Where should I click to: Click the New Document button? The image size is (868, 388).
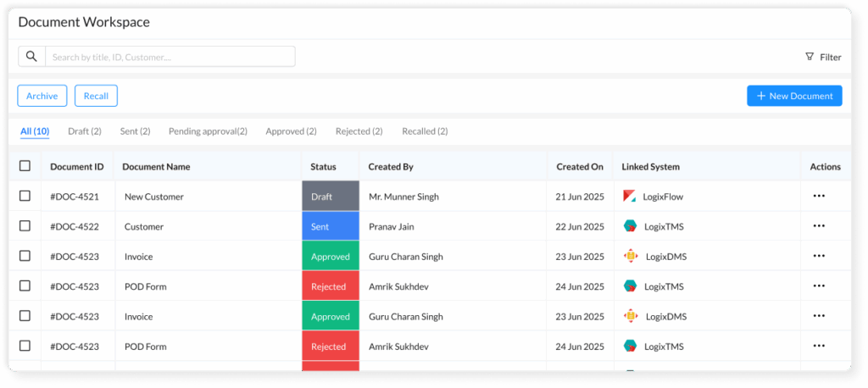[794, 96]
